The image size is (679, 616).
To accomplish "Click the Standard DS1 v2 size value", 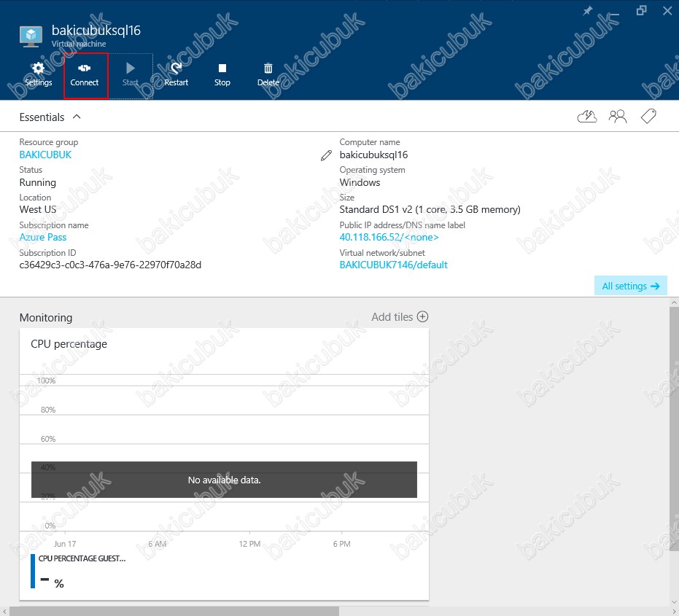I will point(430,209).
